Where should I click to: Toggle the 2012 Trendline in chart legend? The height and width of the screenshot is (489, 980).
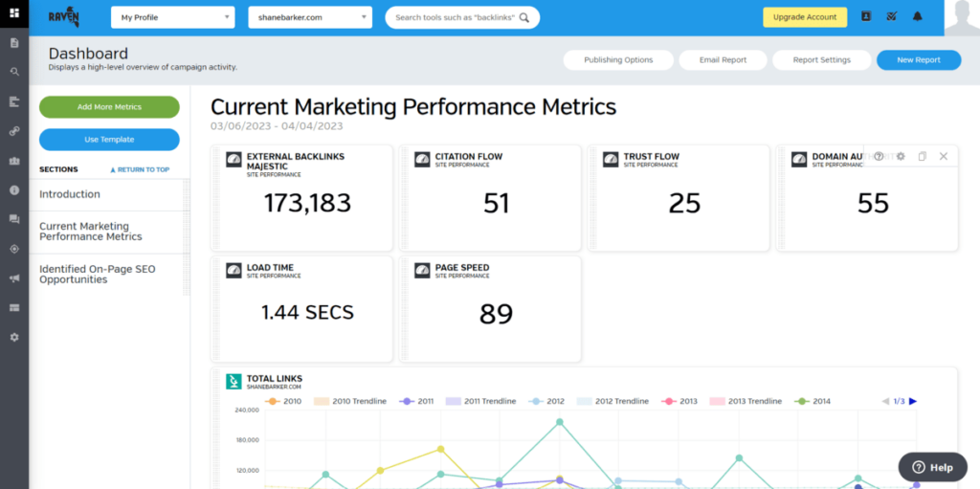[x=612, y=402]
